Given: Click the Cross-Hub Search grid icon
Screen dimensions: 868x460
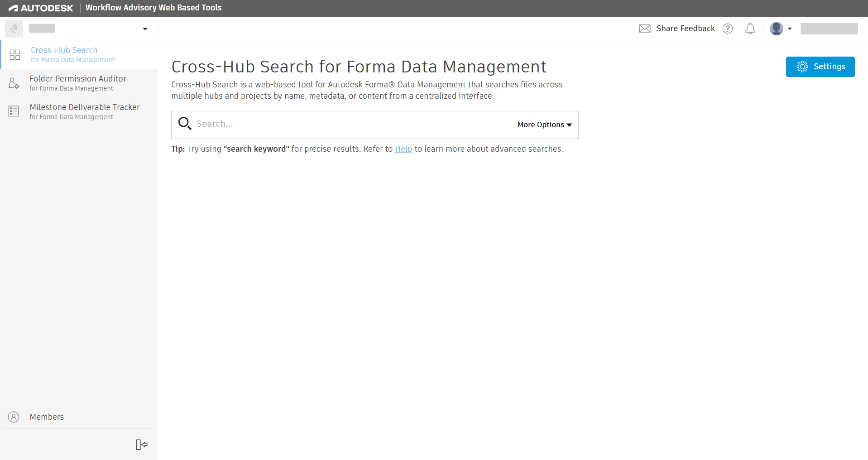Looking at the screenshot, I should (15, 55).
